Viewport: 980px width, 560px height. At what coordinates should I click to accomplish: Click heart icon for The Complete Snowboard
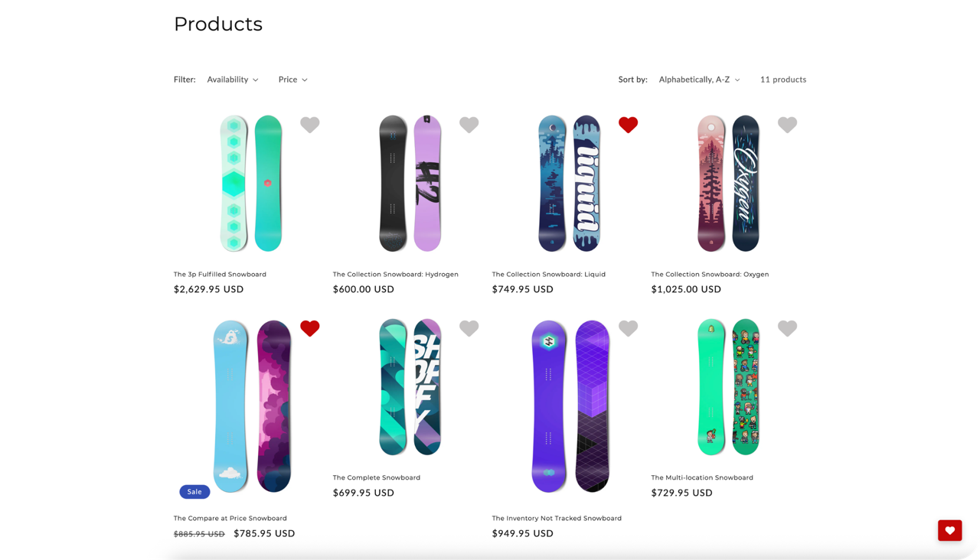(469, 328)
